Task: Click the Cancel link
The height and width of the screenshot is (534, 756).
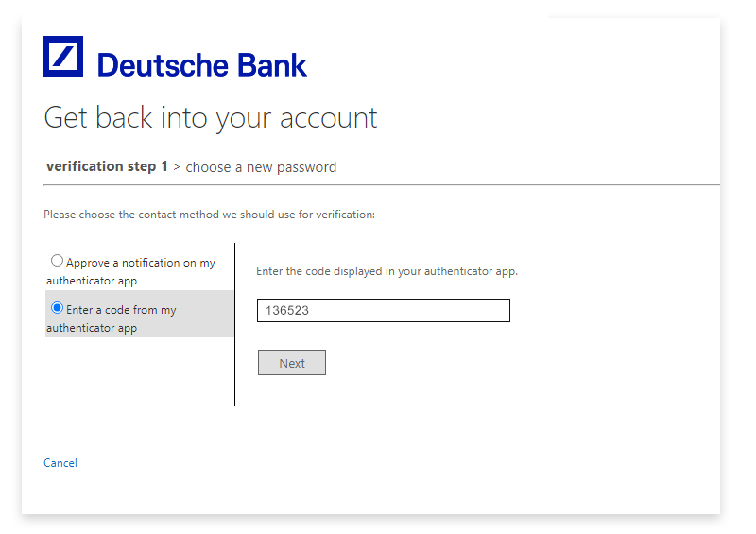Action: [60, 463]
